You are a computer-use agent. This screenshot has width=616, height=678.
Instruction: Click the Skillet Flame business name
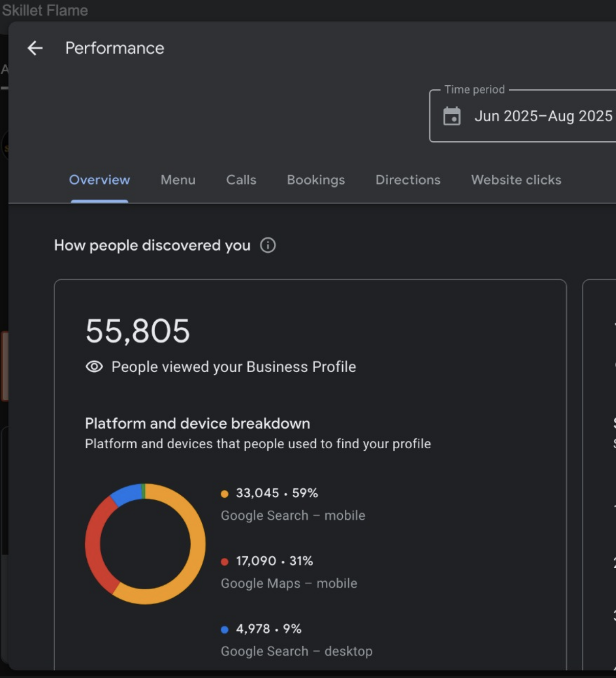tap(45, 10)
